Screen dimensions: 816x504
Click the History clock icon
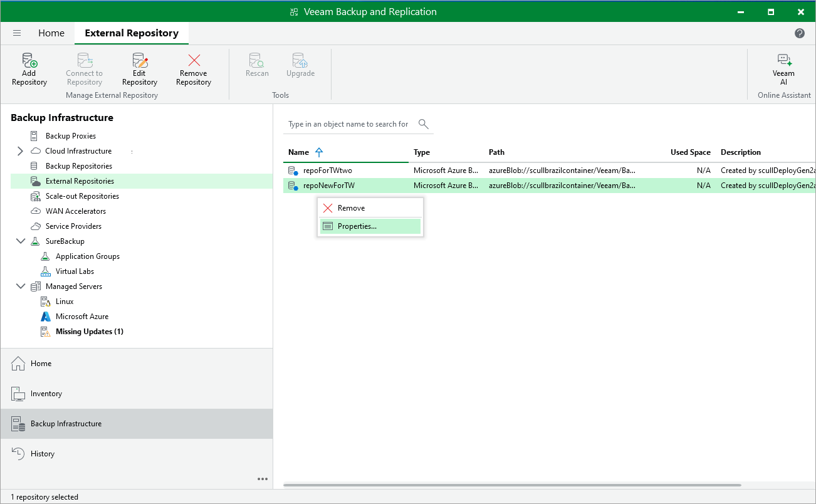(x=18, y=454)
